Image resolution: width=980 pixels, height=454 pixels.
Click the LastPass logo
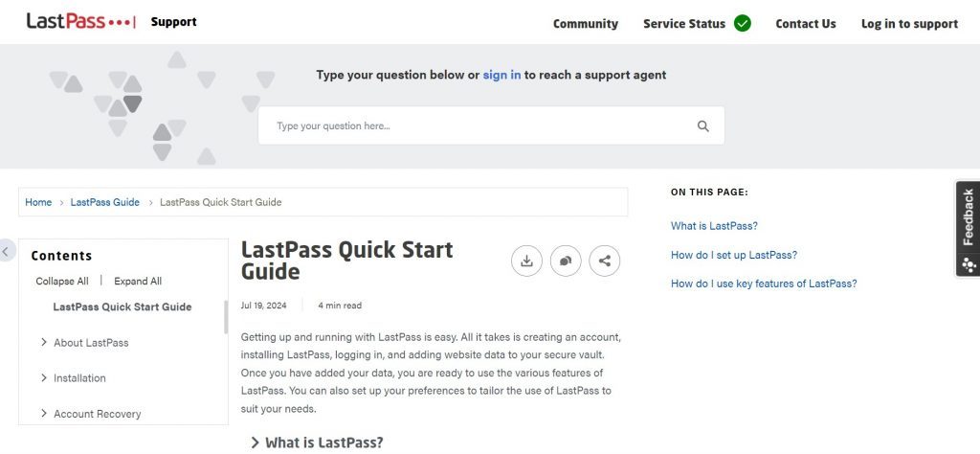pos(80,21)
